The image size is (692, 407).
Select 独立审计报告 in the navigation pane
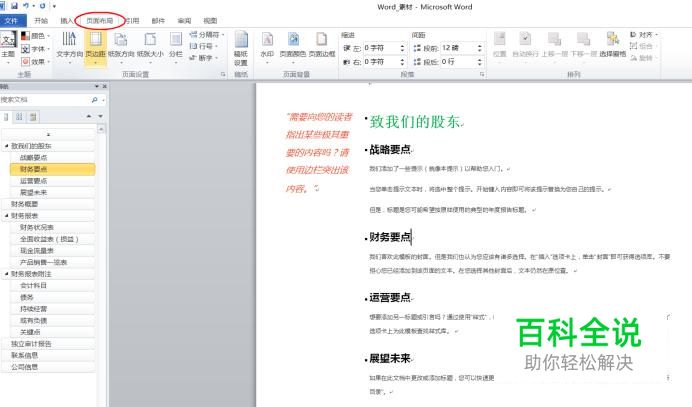[48, 343]
